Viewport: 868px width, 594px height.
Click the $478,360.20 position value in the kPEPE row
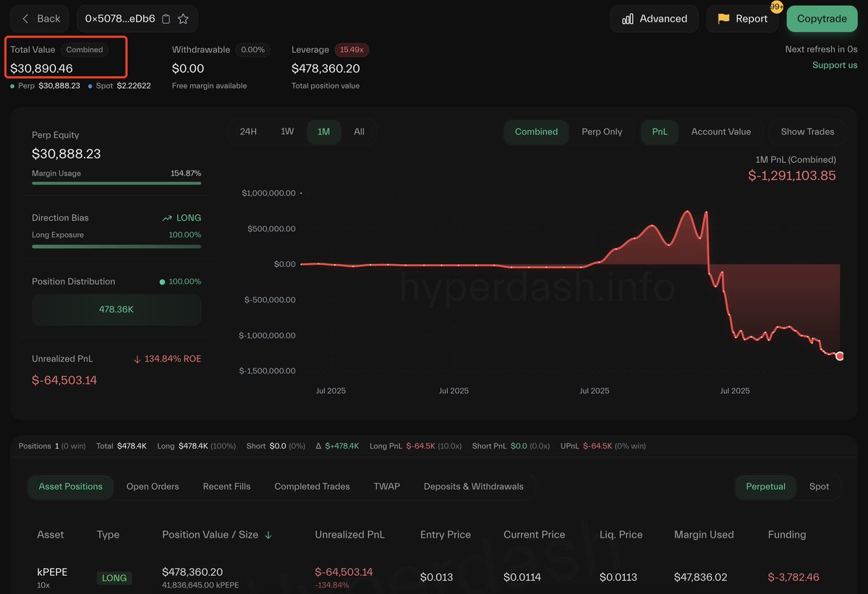tap(192, 572)
